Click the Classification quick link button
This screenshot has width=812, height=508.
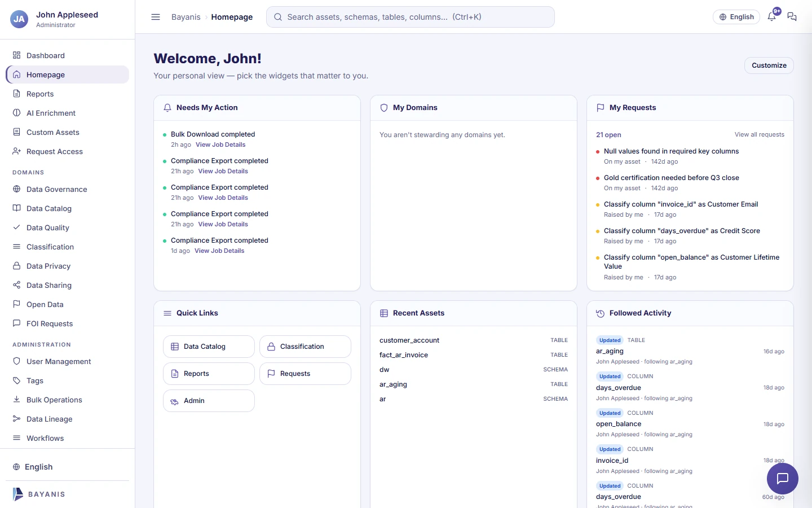point(305,347)
